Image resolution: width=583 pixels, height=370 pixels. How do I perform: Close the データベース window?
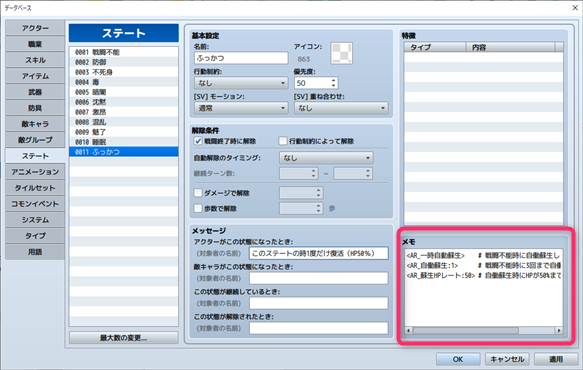pyautogui.click(x=574, y=7)
